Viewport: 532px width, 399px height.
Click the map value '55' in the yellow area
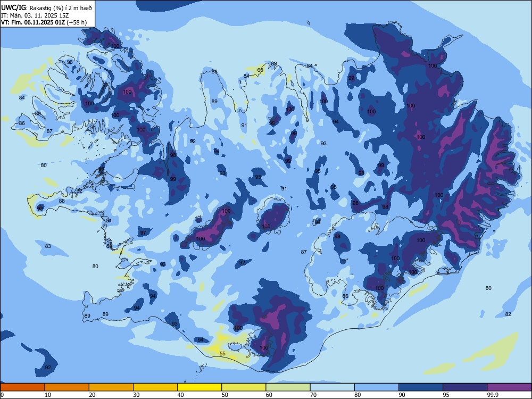pos(222,354)
